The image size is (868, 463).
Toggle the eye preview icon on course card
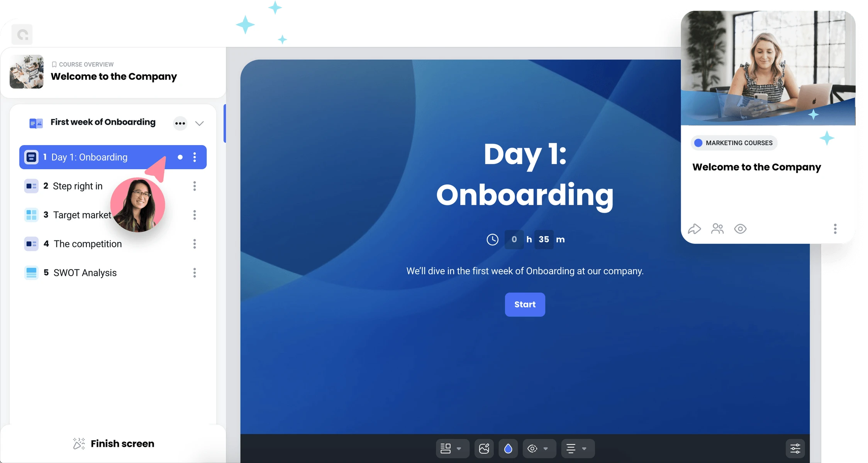tap(740, 229)
